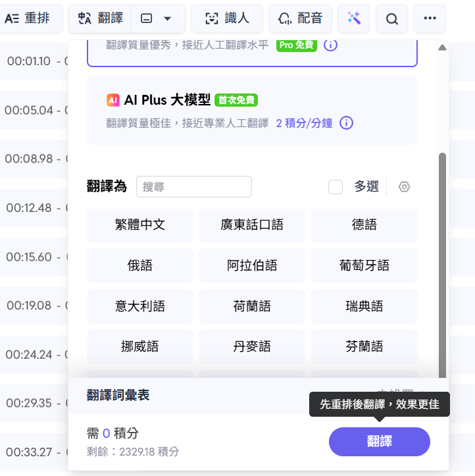
Task: Open the 識人 speaker recognition tool
Action: tap(227, 18)
